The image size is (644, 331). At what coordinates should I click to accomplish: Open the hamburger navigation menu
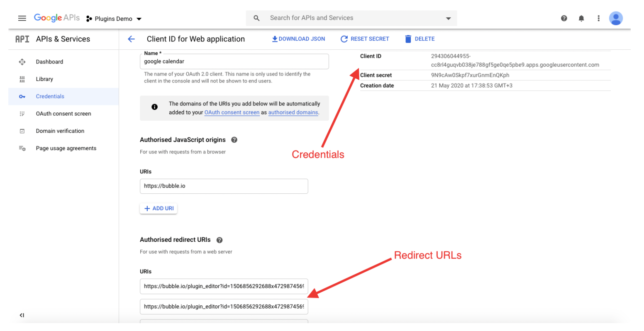(22, 18)
